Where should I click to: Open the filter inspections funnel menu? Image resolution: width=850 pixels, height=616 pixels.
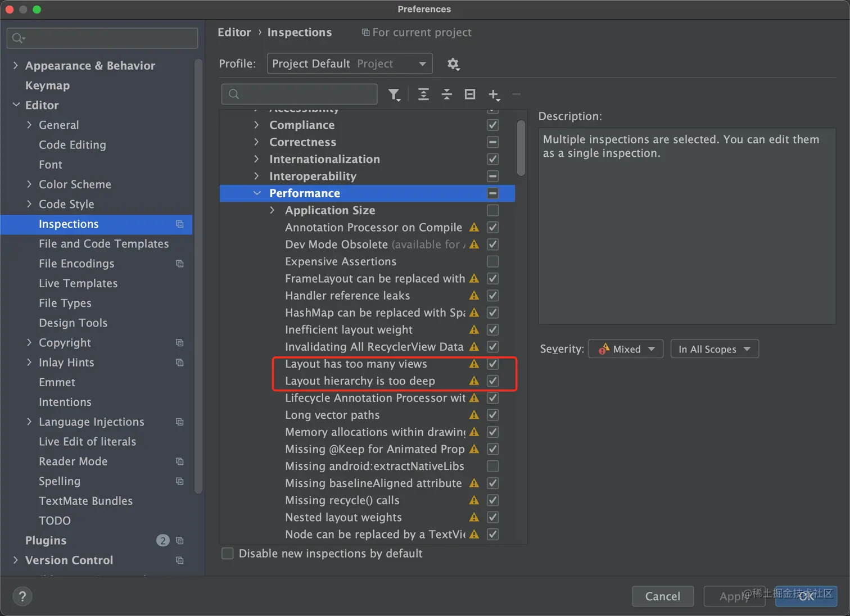pyautogui.click(x=395, y=94)
